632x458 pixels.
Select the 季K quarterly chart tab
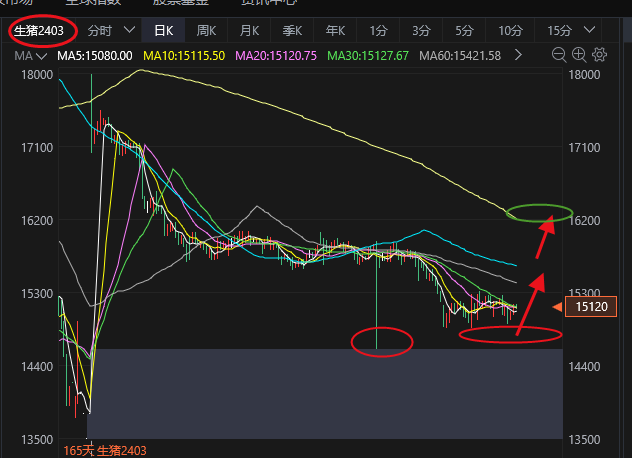click(x=295, y=32)
